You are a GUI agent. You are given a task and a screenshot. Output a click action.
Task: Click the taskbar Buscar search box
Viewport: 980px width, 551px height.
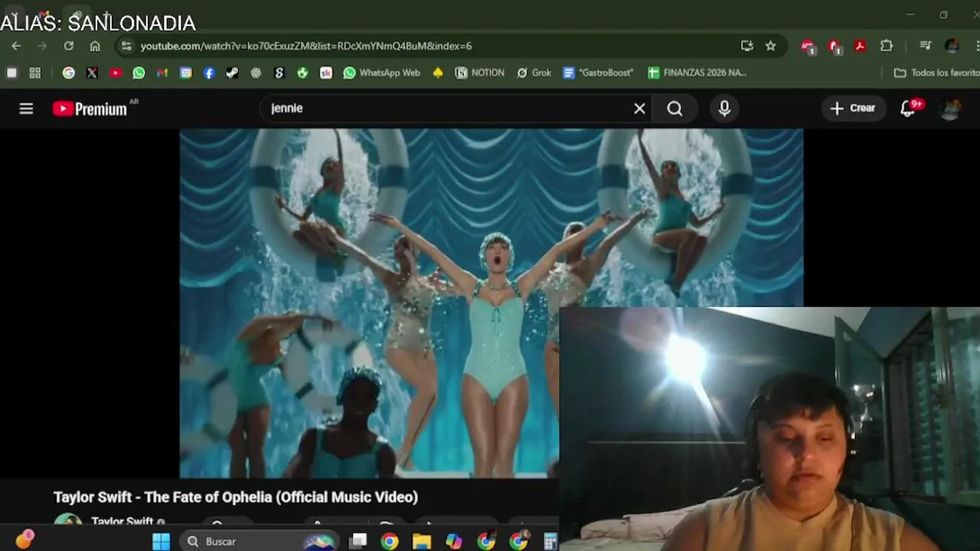coord(260,542)
